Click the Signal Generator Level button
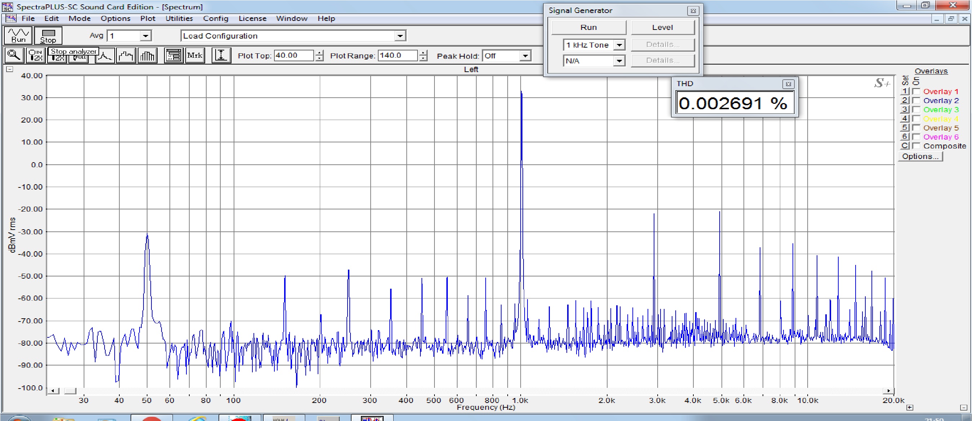The image size is (980, 421). [x=662, y=27]
